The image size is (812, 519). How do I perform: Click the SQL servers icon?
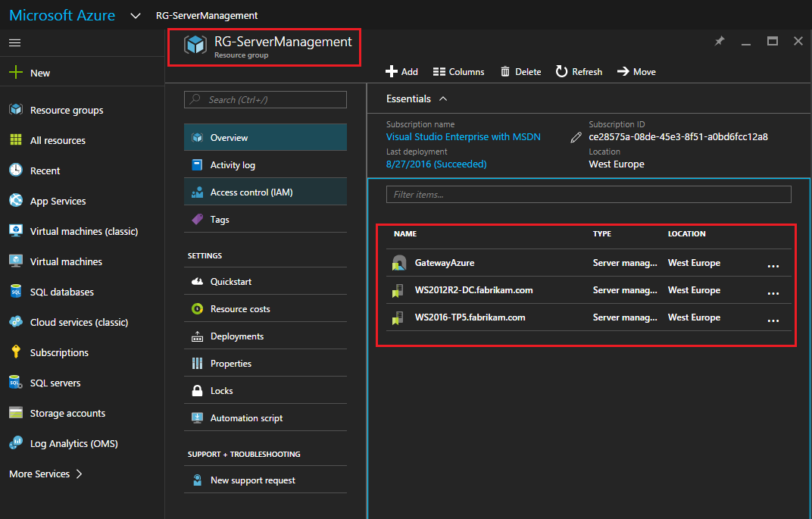point(16,383)
